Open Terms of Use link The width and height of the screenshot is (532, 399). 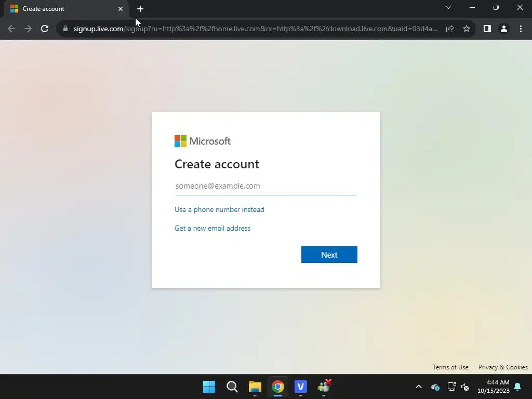(x=450, y=367)
